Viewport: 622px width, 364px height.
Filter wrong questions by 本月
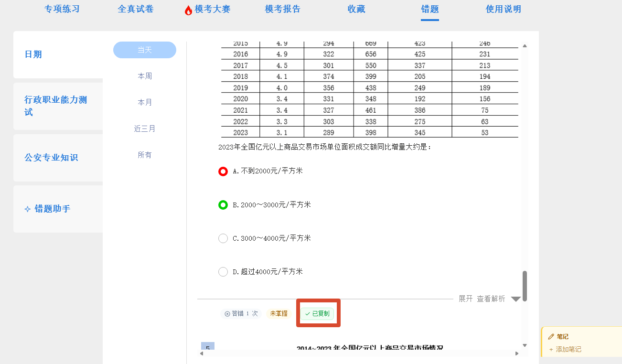[x=145, y=102]
